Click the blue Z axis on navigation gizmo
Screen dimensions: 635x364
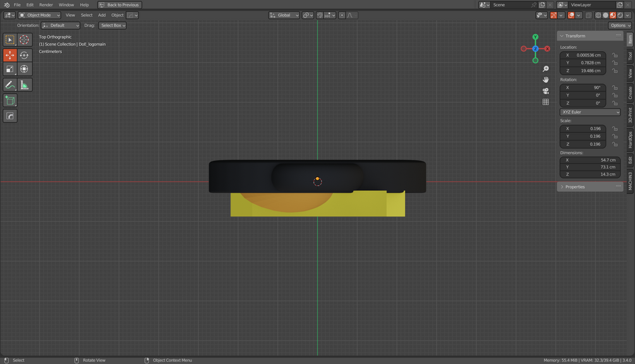coord(535,49)
